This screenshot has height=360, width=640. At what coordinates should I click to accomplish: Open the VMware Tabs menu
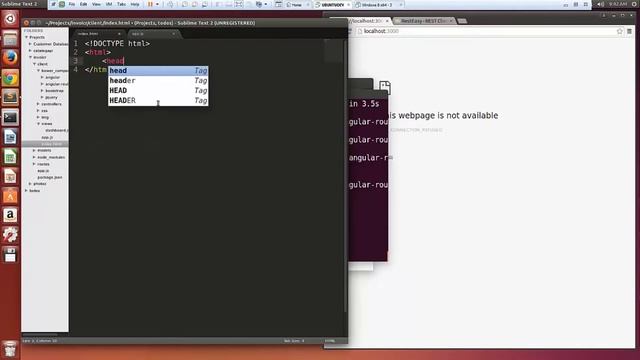pos(122,4)
